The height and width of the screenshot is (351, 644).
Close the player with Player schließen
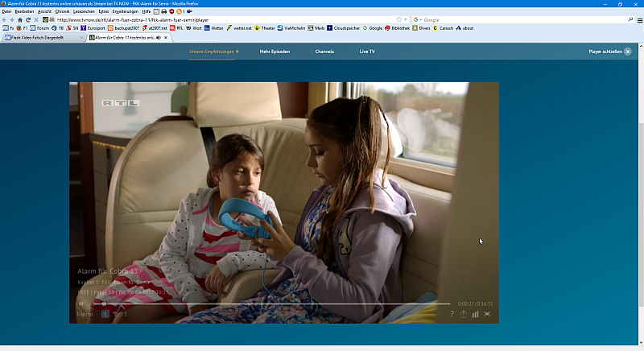click(610, 52)
